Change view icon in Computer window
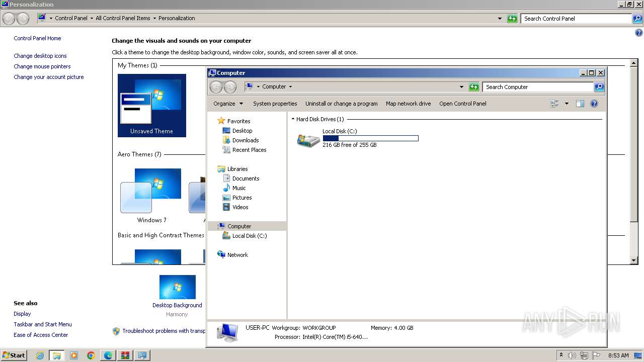The image size is (644, 362). [554, 104]
